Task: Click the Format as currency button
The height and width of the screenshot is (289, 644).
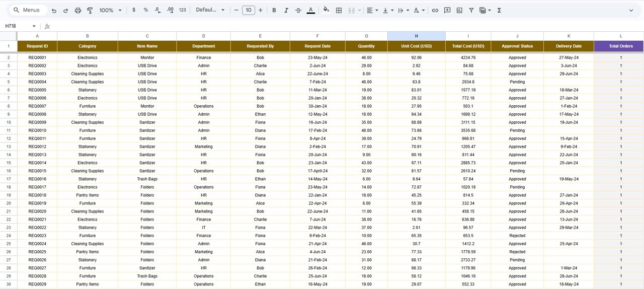Action: coord(134,10)
